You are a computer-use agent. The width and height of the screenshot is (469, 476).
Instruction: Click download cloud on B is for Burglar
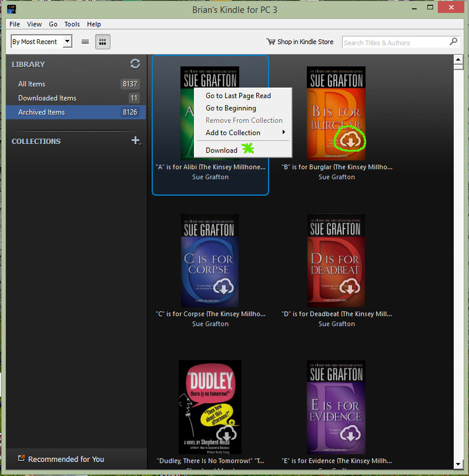(x=350, y=140)
